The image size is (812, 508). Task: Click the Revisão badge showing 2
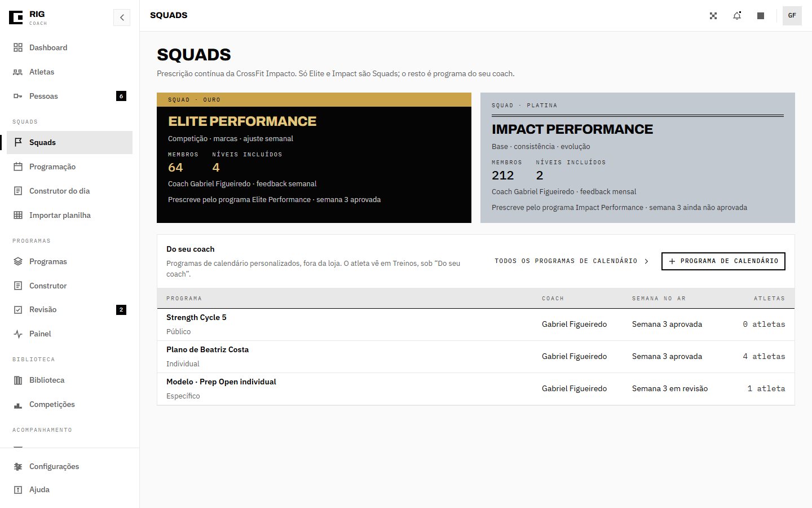[x=121, y=309]
